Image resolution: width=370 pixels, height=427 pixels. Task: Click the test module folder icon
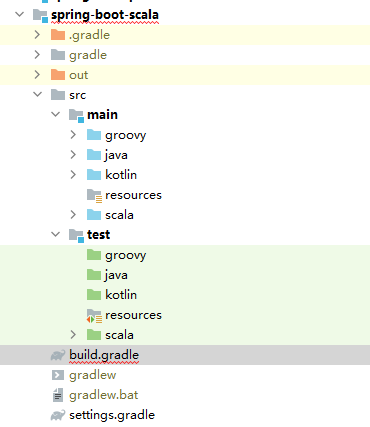pyautogui.click(x=76, y=236)
